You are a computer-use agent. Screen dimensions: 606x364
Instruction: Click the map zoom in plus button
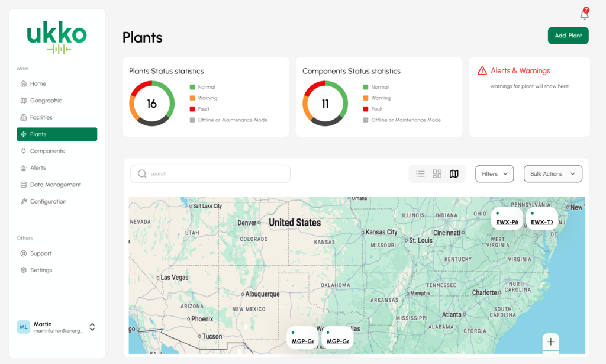click(550, 342)
